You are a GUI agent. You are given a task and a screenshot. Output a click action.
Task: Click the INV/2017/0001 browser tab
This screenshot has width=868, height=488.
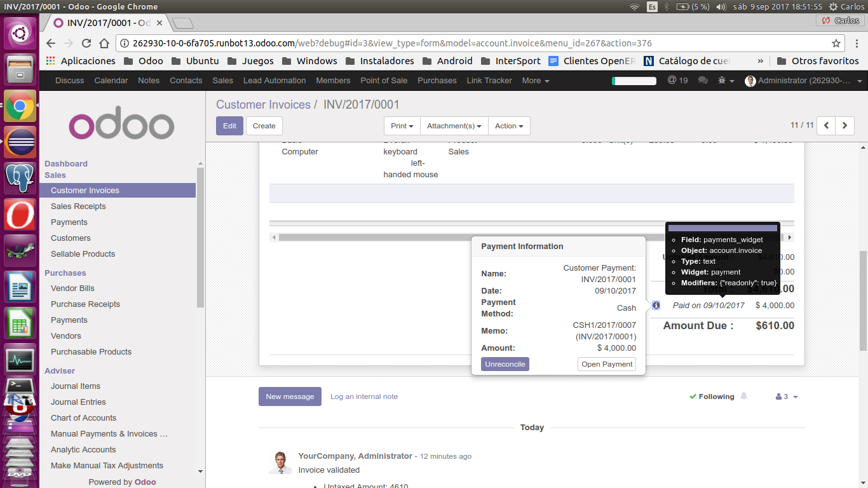(108, 23)
